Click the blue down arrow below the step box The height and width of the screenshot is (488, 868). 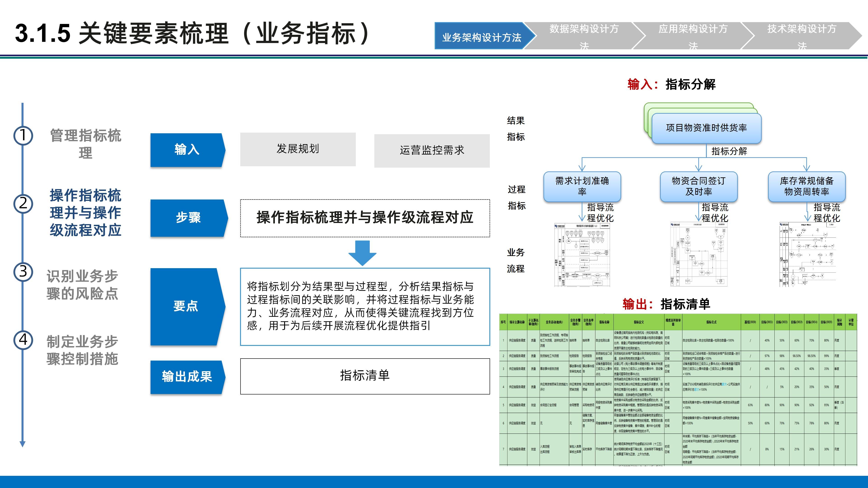pos(363,253)
